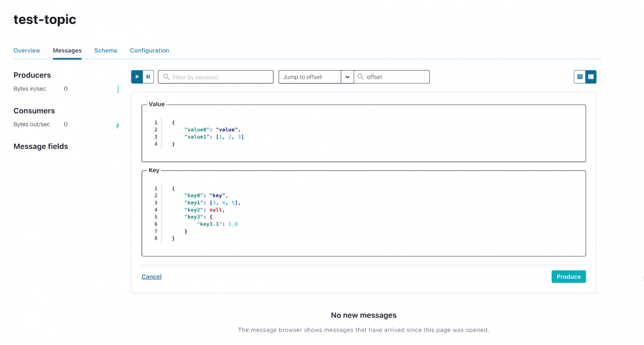Image resolution: width=644 pixels, height=345 pixels.
Task: Open the Schema tab
Action: [106, 50]
